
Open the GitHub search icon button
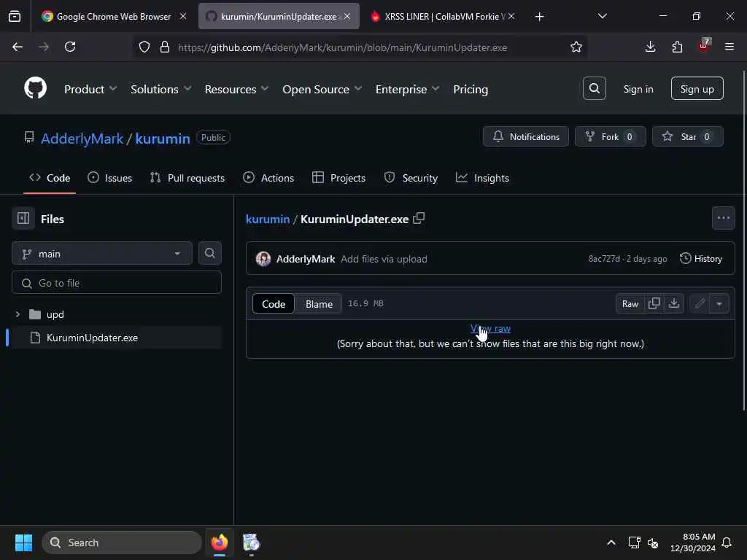point(594,88)
